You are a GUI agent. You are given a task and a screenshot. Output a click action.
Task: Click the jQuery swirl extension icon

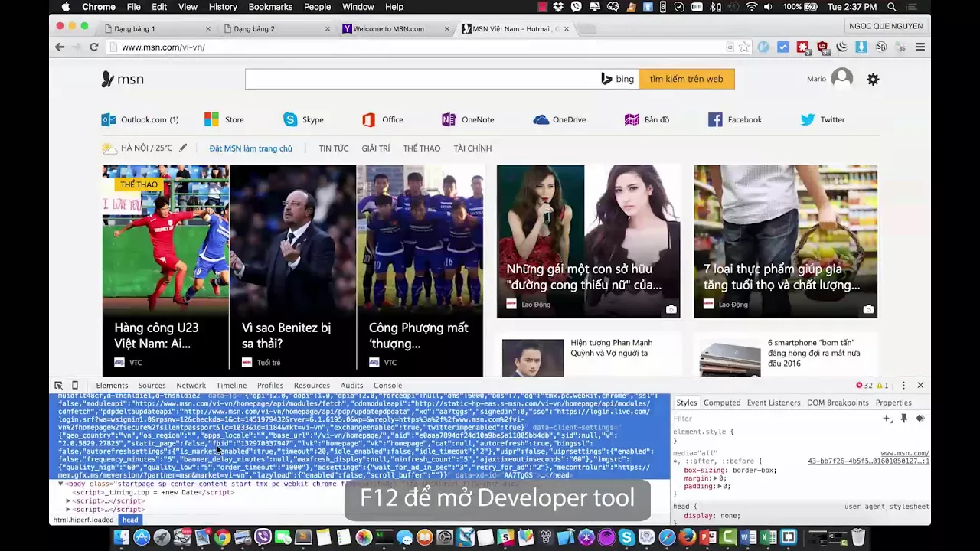click(842, 47)
